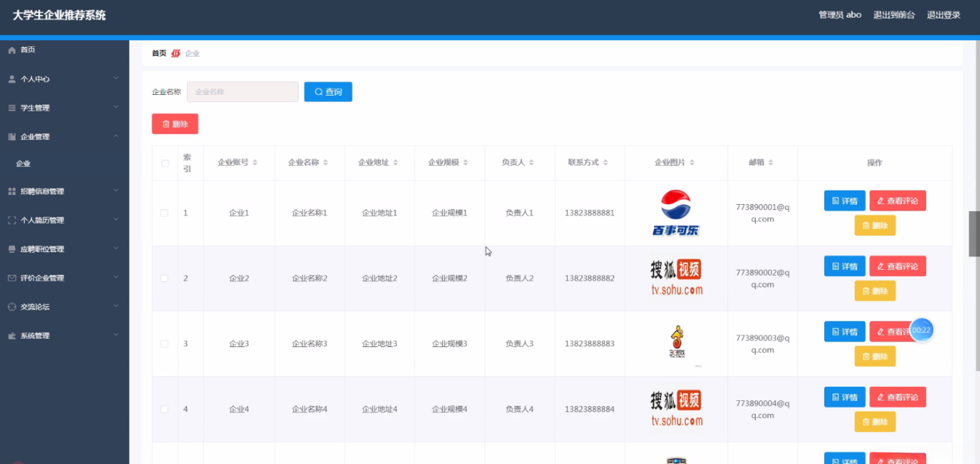Click the briefcase icon for 应聘职位管理

tap(12, 249)
